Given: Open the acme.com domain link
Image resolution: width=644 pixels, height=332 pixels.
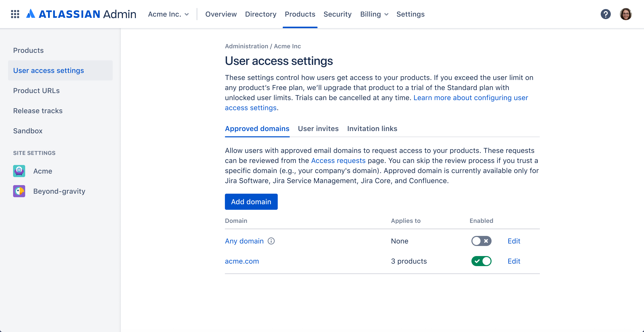Looking at the screenshot, I should click(242, 261).
